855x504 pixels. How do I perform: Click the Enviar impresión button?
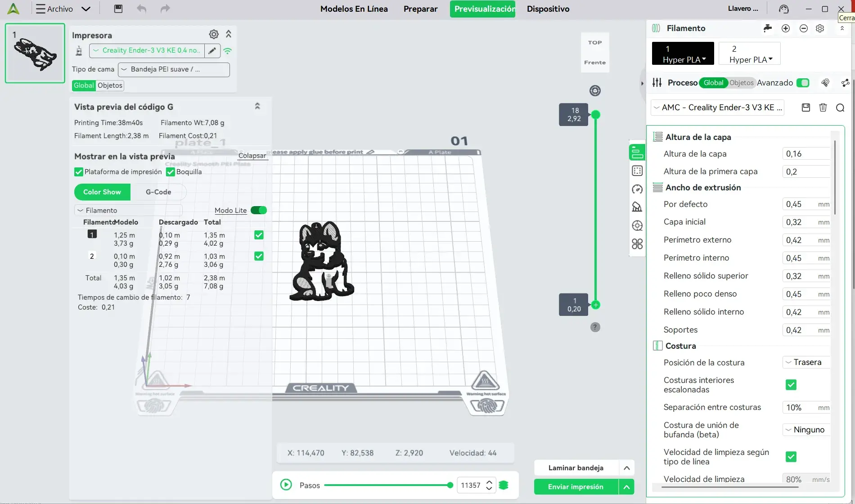pos(576,487)
